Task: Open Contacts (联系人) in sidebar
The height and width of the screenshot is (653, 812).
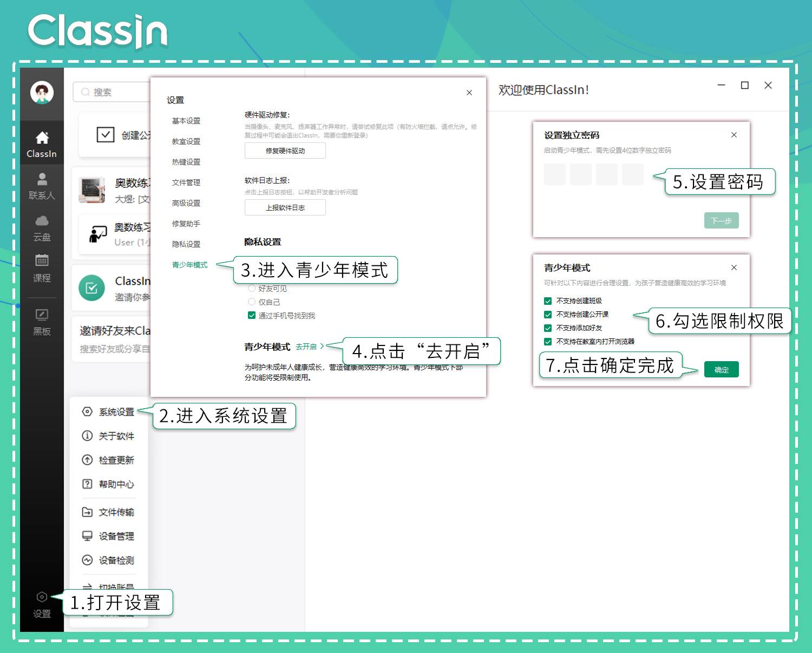Action: click(x=42, y=186)
